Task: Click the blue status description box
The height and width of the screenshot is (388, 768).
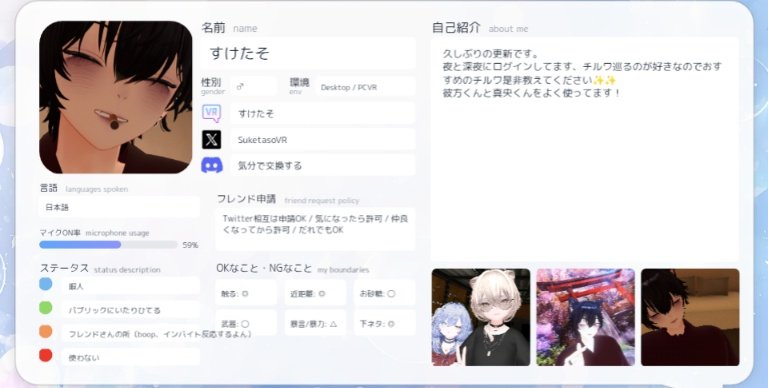Action: (131, 286)
